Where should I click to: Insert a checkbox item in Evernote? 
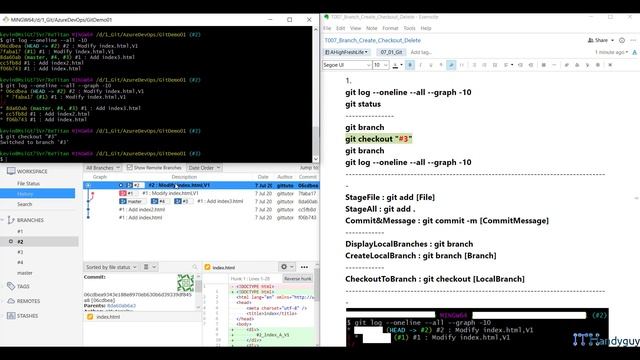pos(495,65)
